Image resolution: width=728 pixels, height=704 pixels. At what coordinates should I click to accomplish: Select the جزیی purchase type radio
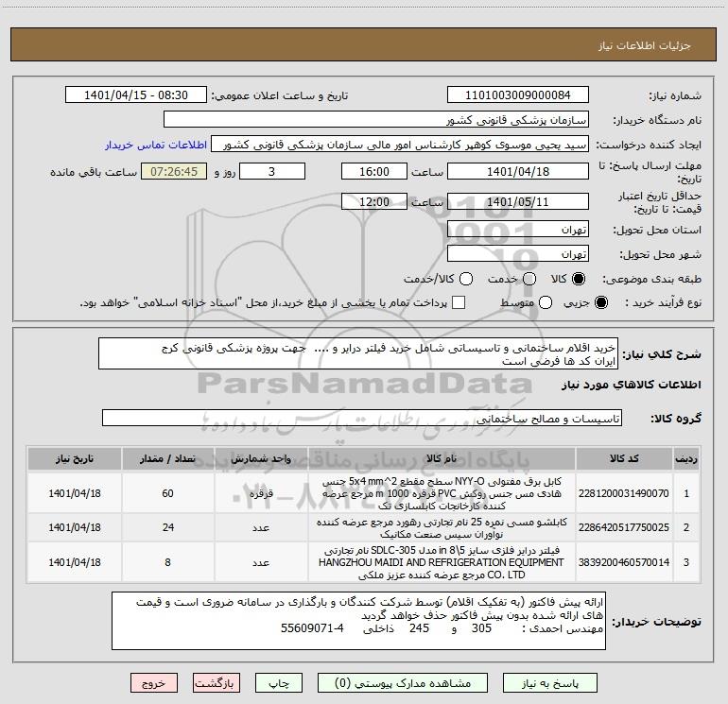click(600, 302)
